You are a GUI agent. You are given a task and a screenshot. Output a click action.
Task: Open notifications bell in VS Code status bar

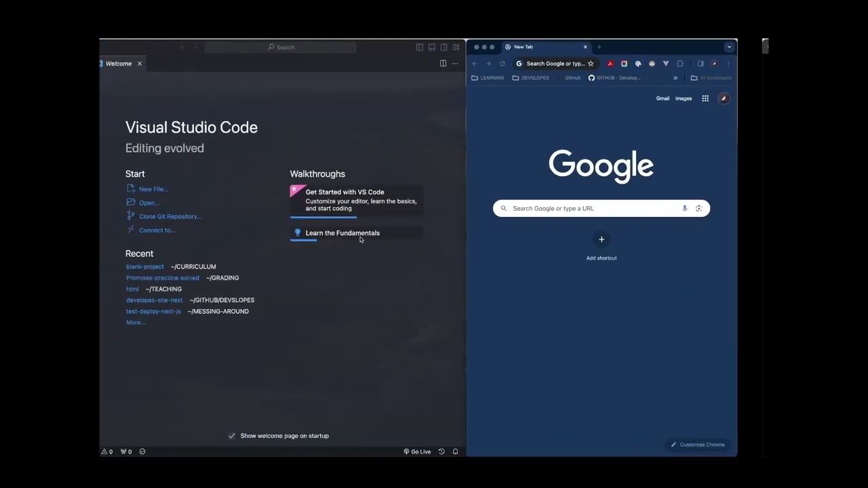pyautogui.click(x=456, y=451)
